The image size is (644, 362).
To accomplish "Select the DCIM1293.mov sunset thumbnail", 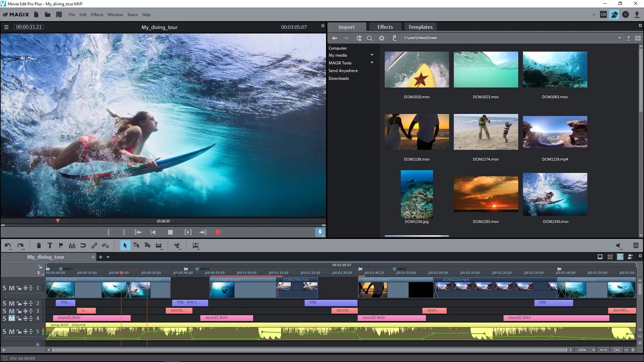I will coord(486,194).
